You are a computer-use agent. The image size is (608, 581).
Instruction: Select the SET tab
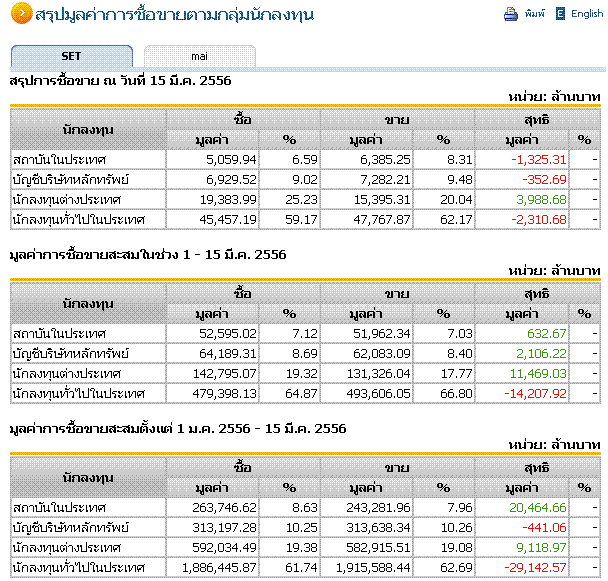pyautogui.click(x=72, y=56)
